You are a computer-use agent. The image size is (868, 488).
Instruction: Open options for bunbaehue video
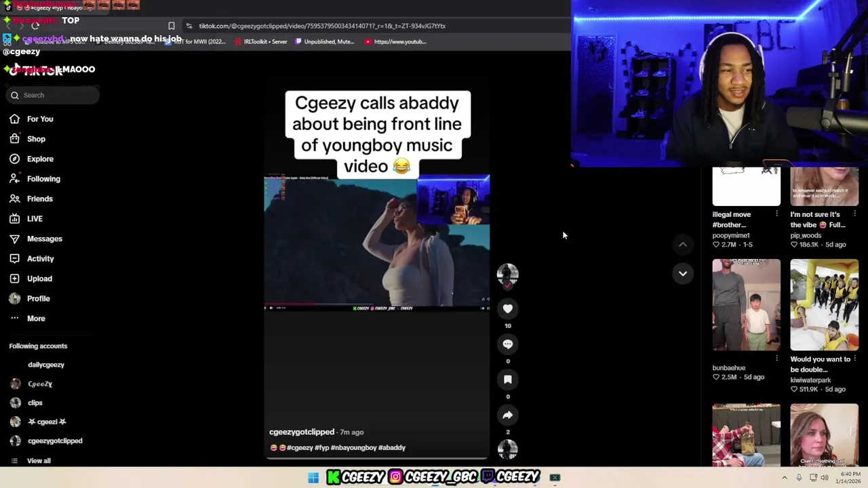coord(776,359)
